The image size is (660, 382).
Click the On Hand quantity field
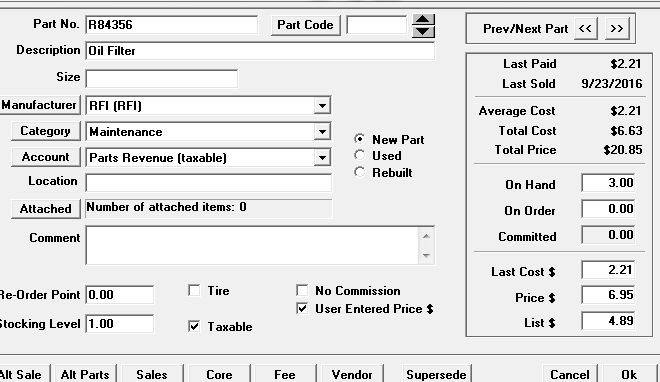point(608,183)
